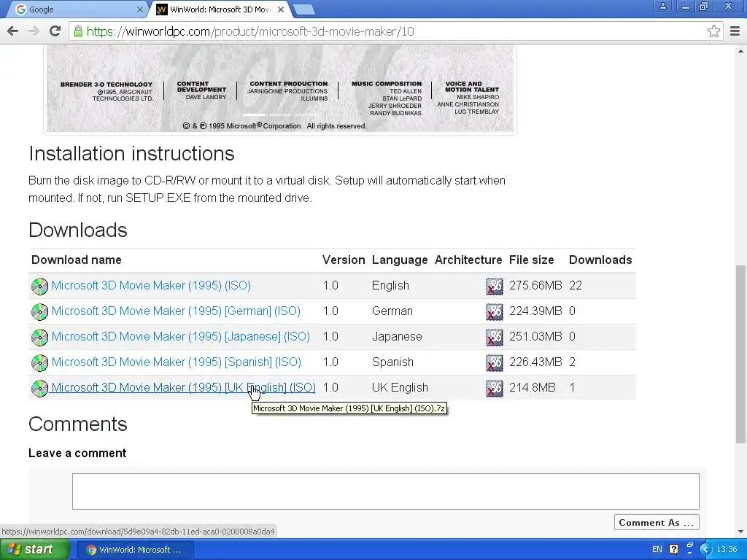Click the Architecture column header

[468, 260]
